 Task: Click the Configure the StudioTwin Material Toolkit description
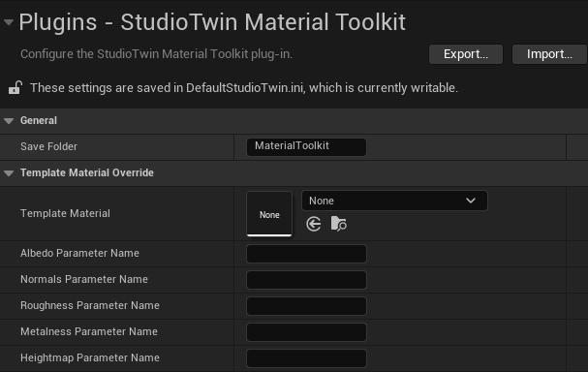click(156, 54)
